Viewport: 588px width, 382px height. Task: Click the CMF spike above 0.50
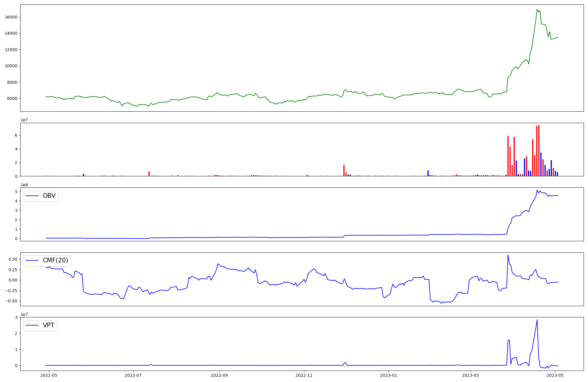508,255
